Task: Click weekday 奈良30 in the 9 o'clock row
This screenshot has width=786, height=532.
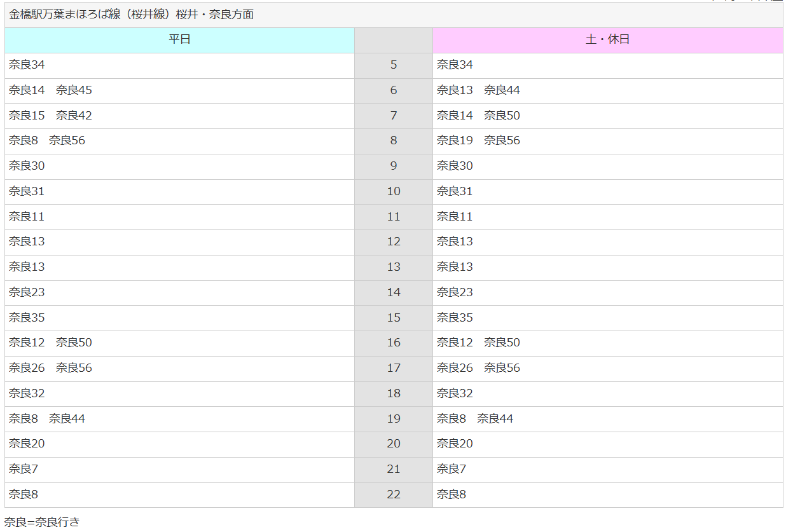Action: tap(27, 166)
